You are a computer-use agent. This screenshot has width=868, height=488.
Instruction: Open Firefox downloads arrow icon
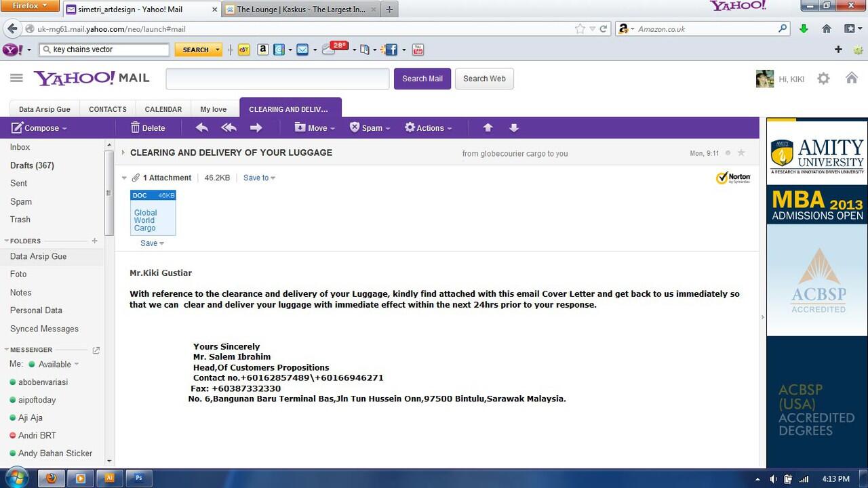pyautogui.click(x=804, y=28)
